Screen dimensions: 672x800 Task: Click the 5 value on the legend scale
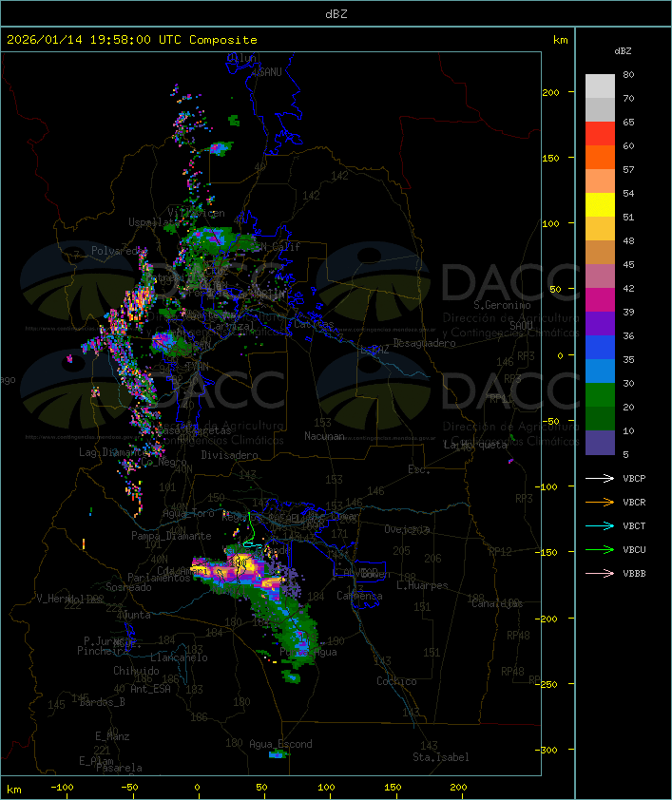625,454
